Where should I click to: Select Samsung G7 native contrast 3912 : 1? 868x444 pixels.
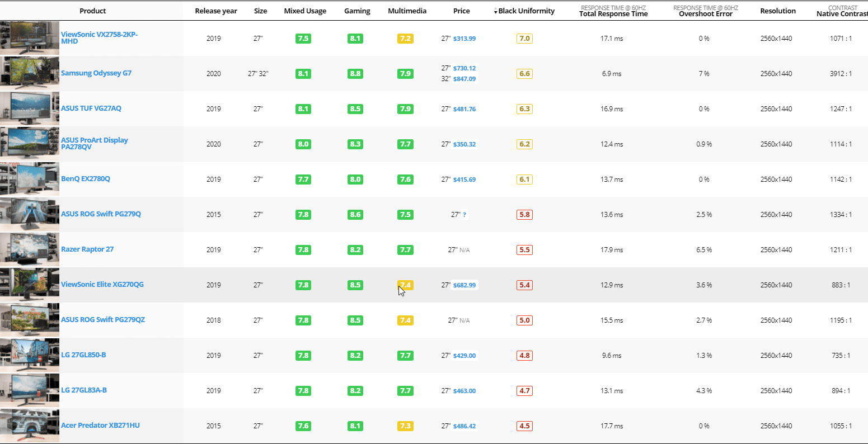tap(841, 74)
